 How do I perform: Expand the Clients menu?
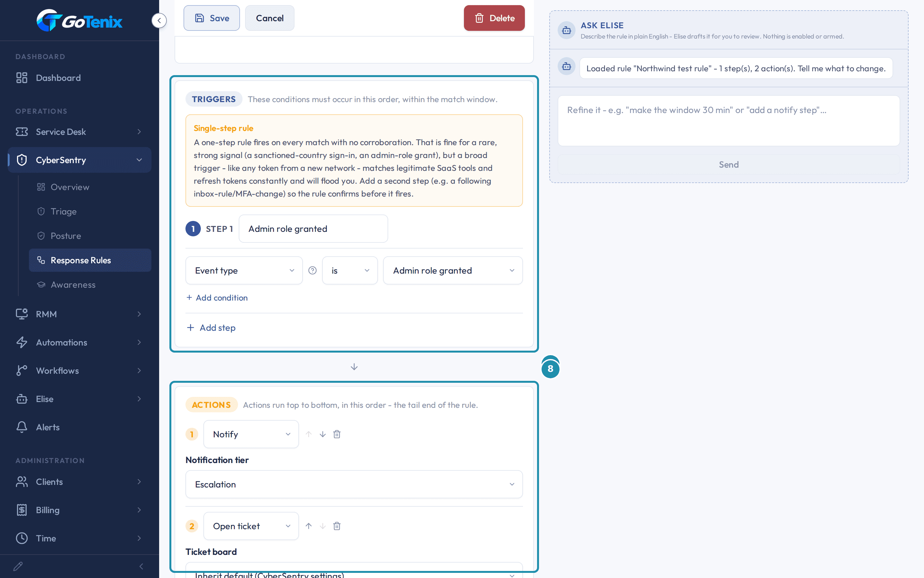point(80,482)
